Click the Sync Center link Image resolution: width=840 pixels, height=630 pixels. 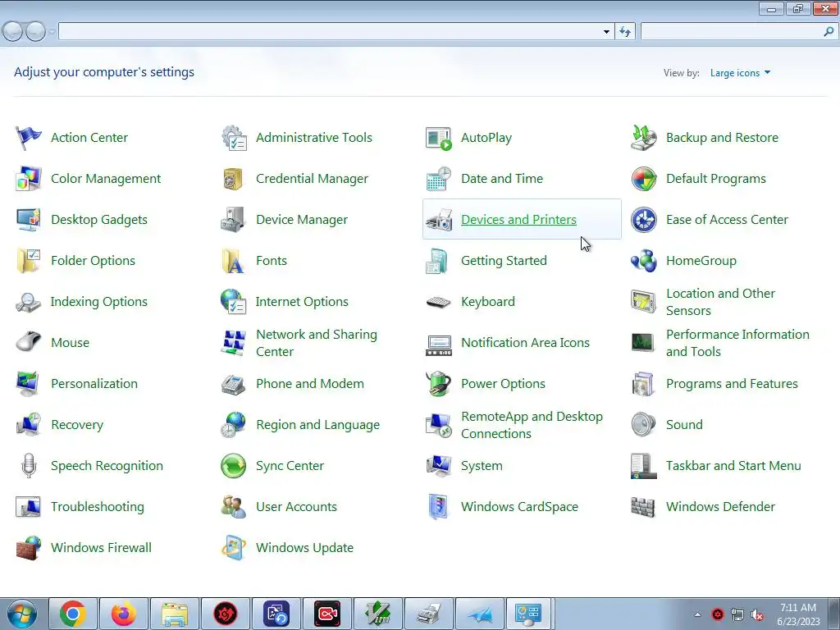290,466
